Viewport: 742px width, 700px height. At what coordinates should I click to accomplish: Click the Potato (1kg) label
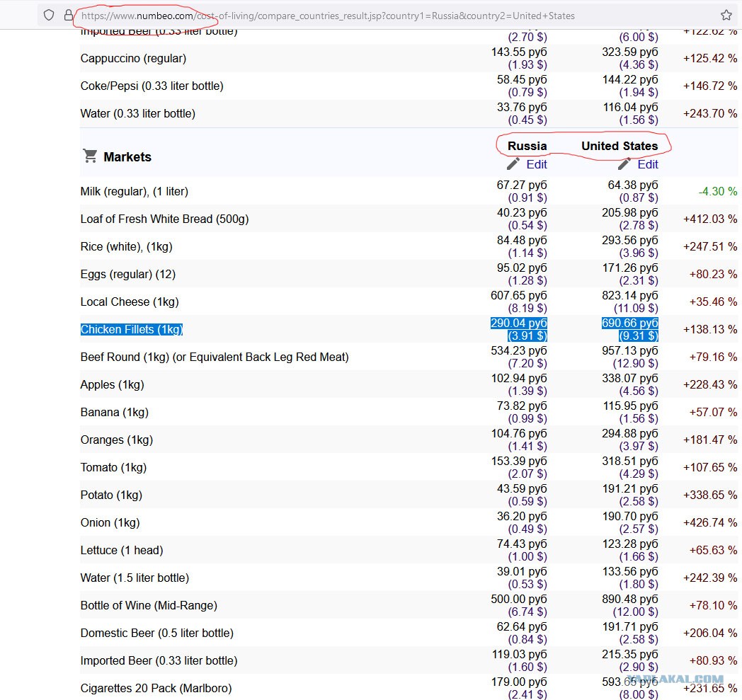click(111, 495)
